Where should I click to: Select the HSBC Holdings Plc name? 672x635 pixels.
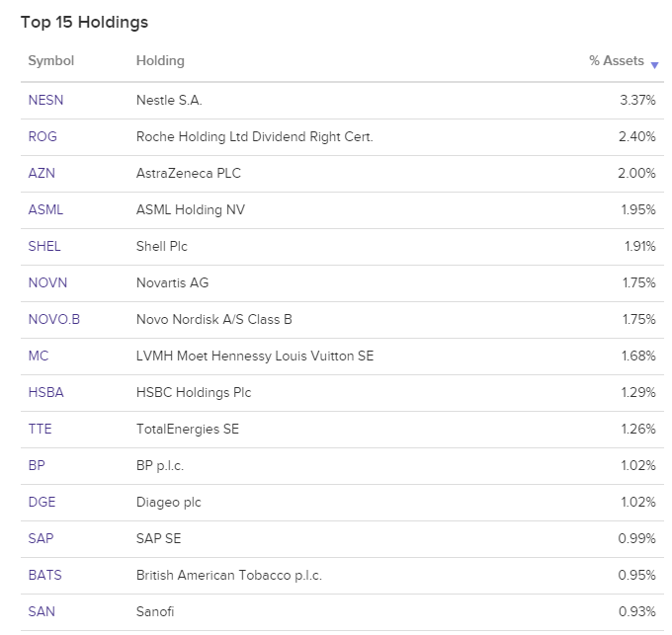194,392
